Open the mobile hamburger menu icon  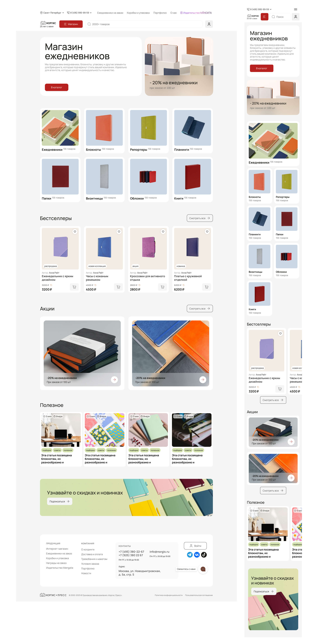[x=295, y=9]
